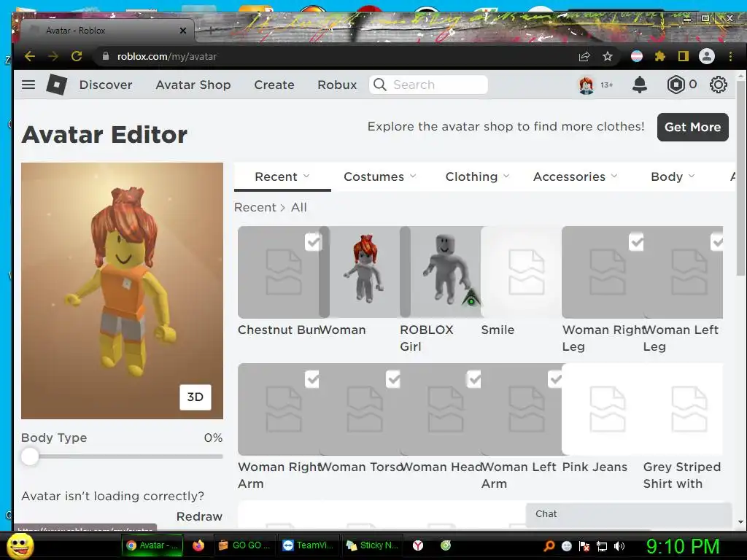This screenshot has height=560, width=747.
Task: Open the Discover page
Action: [106, 85]
